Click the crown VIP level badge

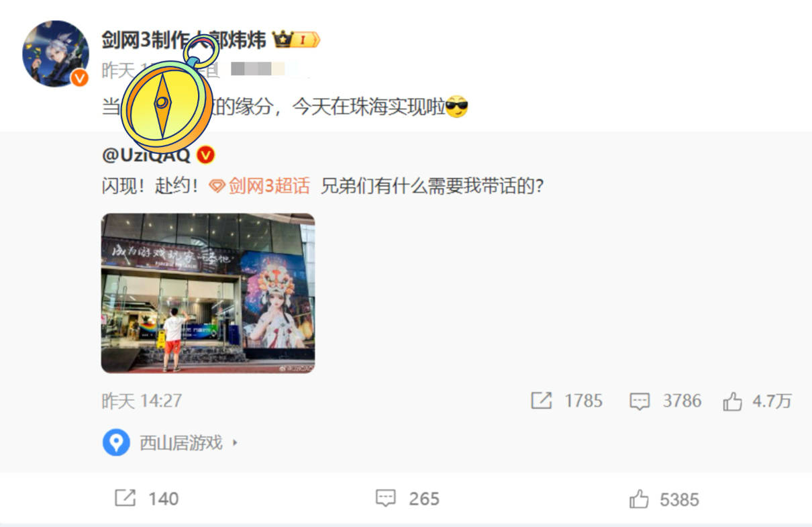tap(296, 40)
